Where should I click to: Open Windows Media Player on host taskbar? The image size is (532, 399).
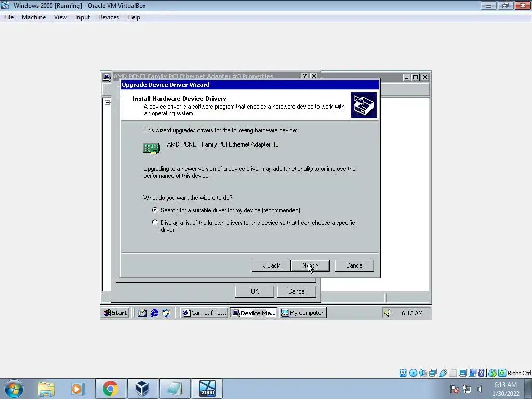tap(77, 389)
